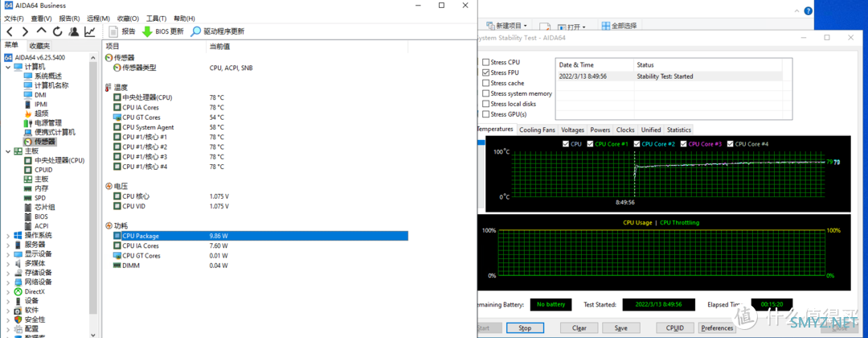The width and height of the screenshot is (868, 338).
Task: Select BIOS tree item
Action: pos(36,216)
